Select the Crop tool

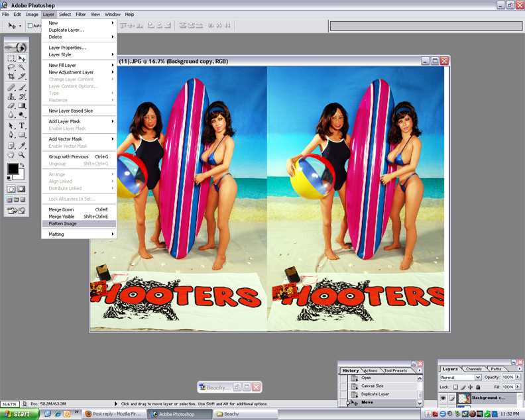pos(11,76)
